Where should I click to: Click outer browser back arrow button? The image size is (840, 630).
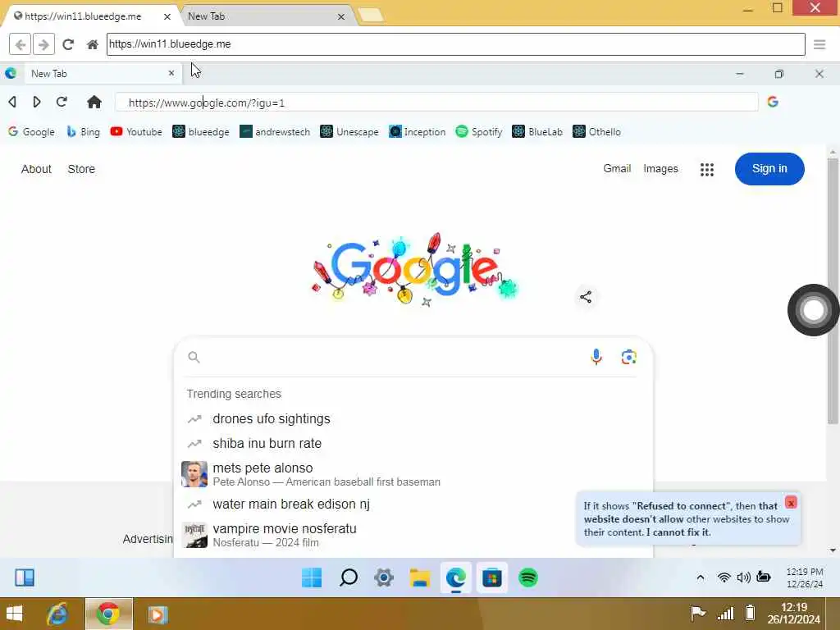tap(21, 44)
